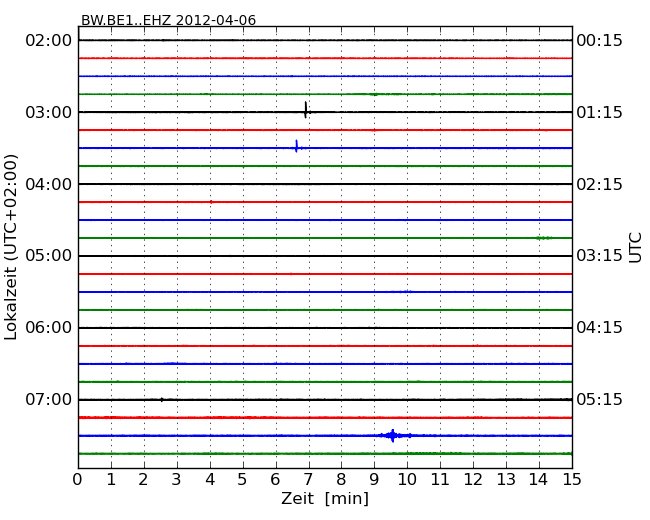Viewport: 650px width, 520px height.
Task: Click the 02:15 UTC label
Action: [x=599, y=184]
